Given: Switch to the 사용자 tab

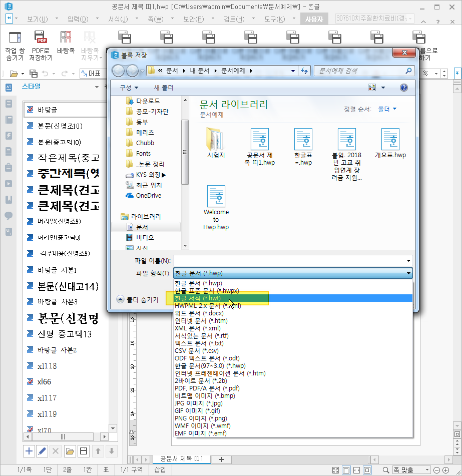Looking at the screenshot, I should tap(314, 19).
